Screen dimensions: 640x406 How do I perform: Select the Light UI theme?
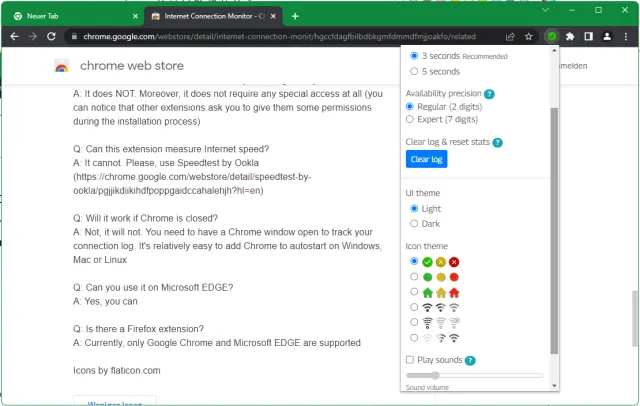coord(414,209)
